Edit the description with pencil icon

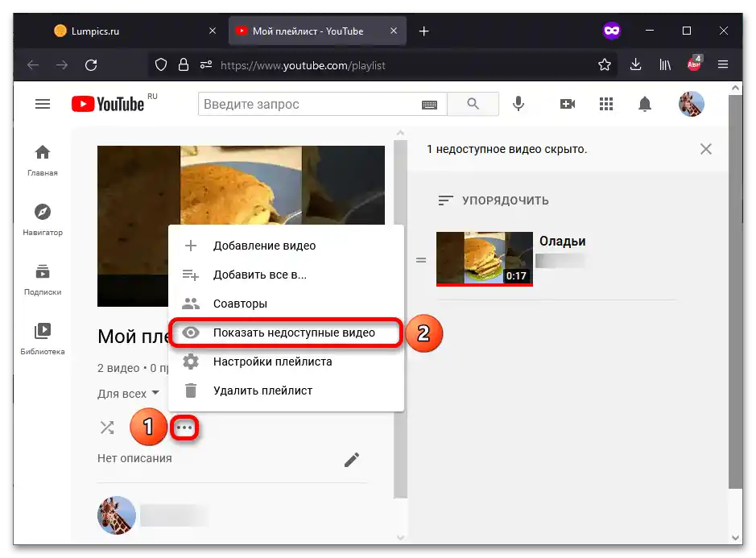point(352,460)
